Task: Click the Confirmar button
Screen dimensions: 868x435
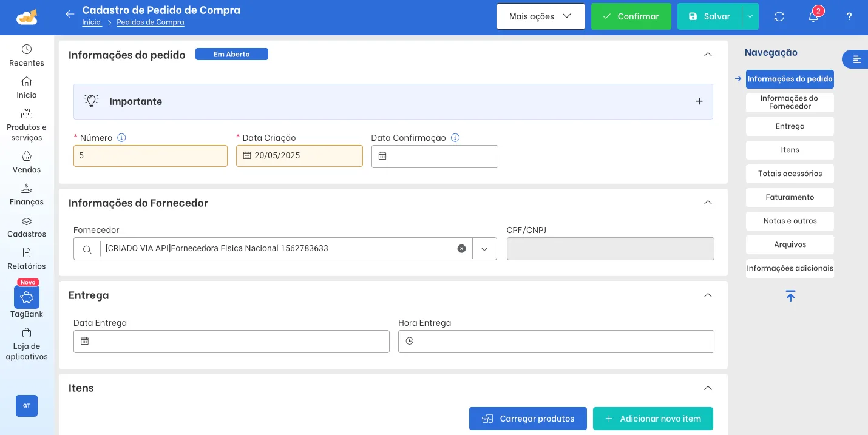Action: (x=631, y=16)
